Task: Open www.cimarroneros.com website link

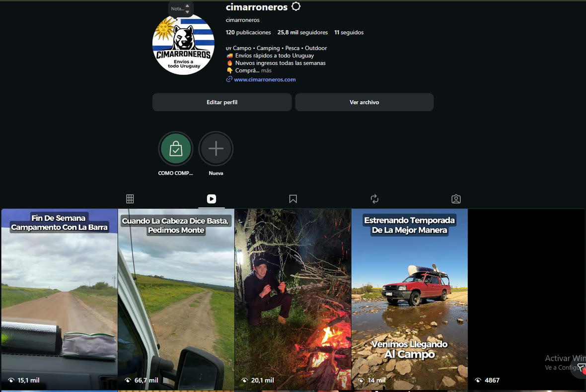Action: pyautogui.click(x=265, y=79)
